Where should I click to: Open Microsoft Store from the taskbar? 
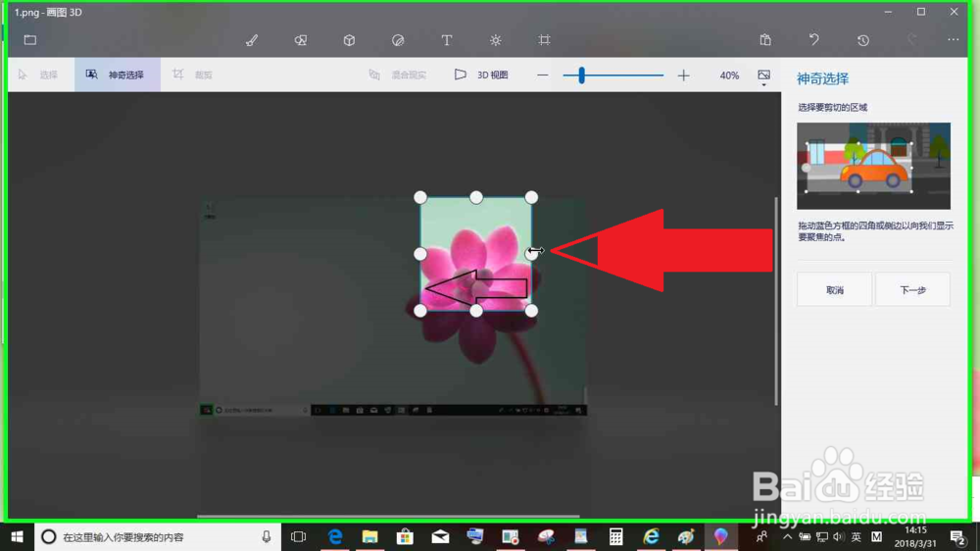[405, 536]
